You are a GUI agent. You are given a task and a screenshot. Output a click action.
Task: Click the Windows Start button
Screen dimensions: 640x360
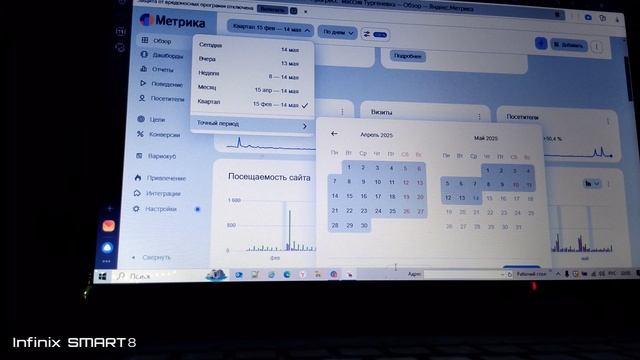102,276
